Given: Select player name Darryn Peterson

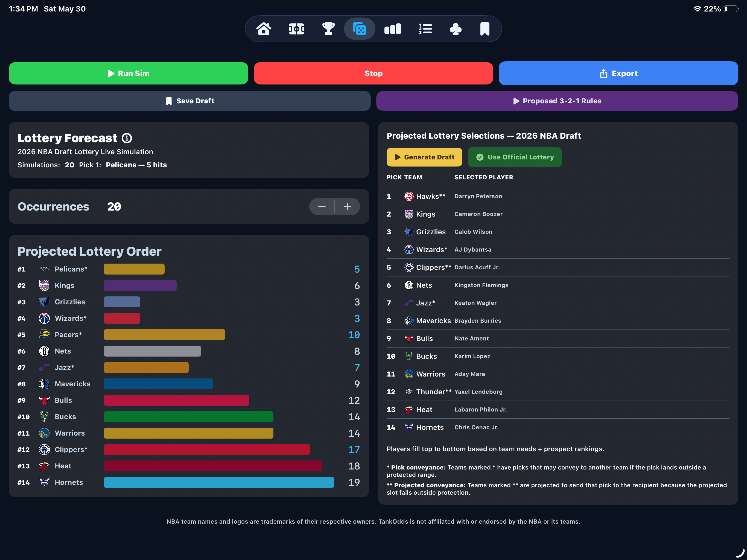Looking at the screenshot, I should (x=478, y=196).
